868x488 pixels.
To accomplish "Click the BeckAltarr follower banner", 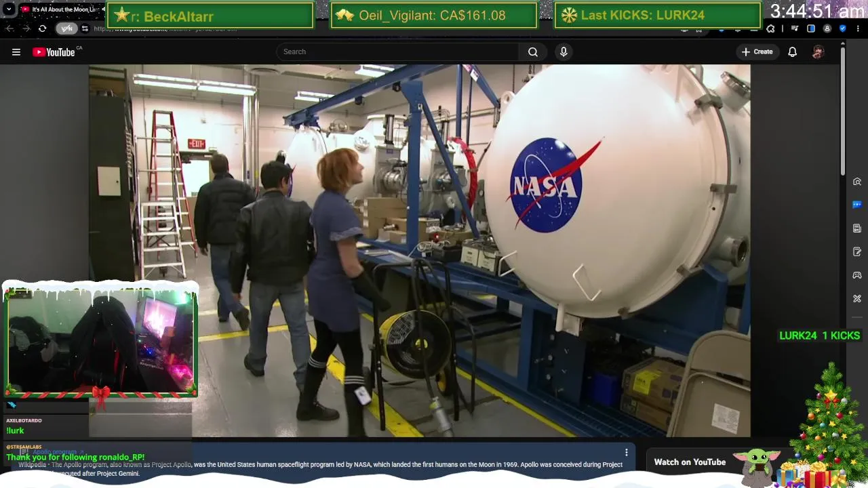I will tap(210, 16).
